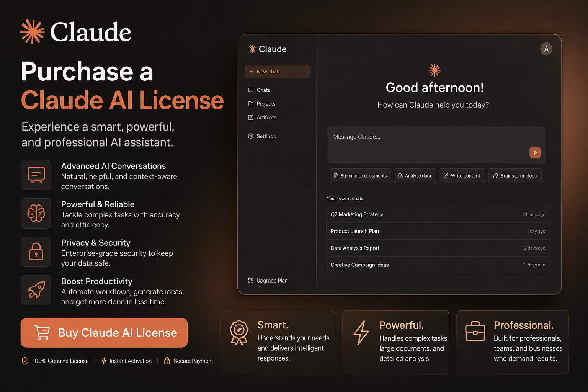588x392 pixels.
Task: Open Chats in the sidebar
Action: pos(259,90)
